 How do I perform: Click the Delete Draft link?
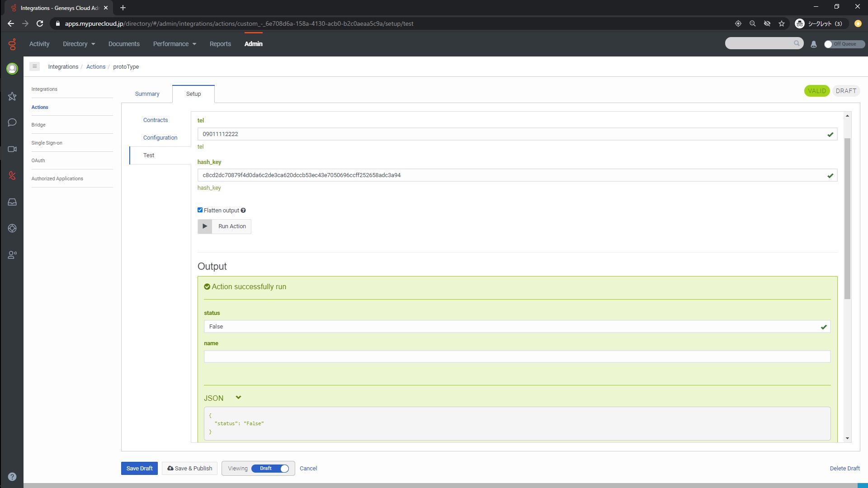844,469
